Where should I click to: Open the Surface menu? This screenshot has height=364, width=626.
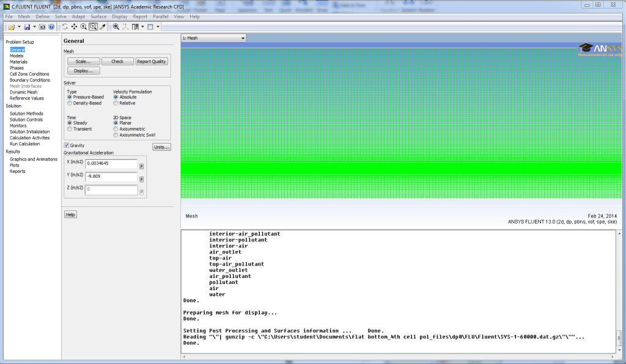(98, 16)
